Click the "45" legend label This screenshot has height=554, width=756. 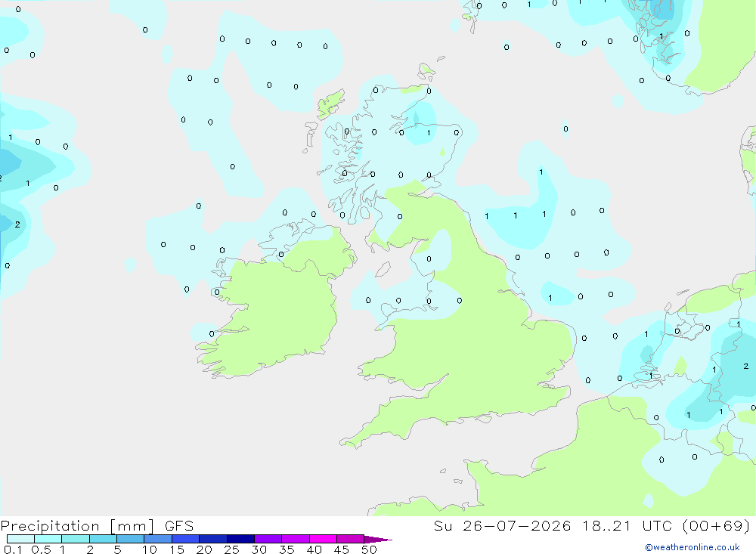pos(342,549)
